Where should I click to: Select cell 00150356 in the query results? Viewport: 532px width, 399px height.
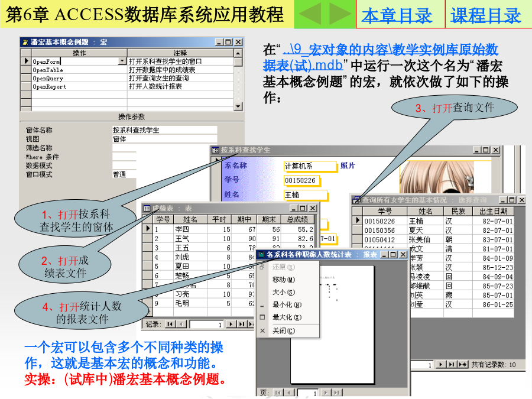pyautogui.click(x=385, y=231)
